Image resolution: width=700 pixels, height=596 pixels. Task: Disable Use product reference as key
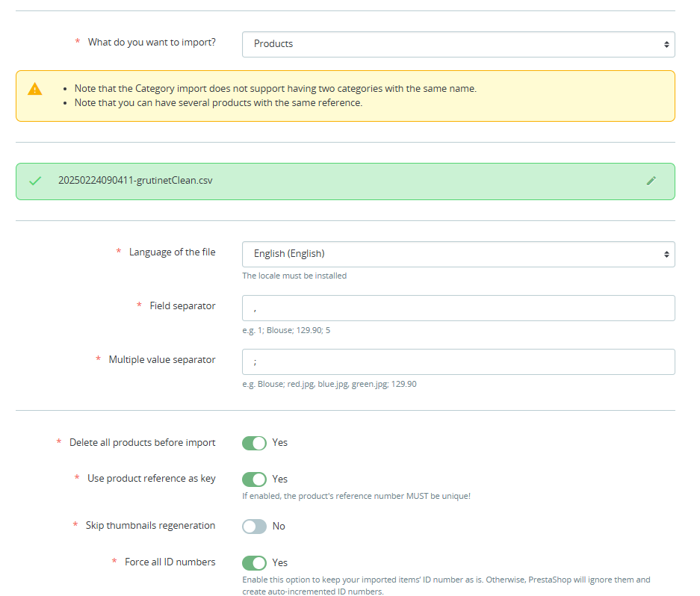coord(254,479)
